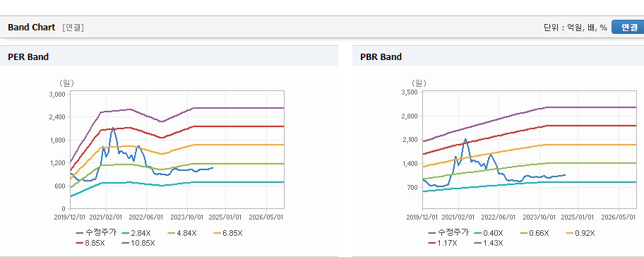644x257 pixels.
Task: Toggle 6.85X legend in PER Band
Action: 228,233
